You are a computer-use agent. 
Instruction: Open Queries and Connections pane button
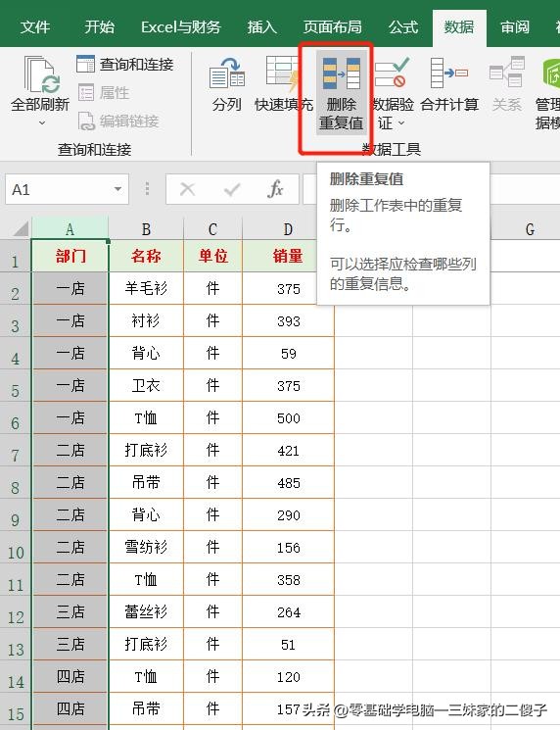click(x=125, y=65)
